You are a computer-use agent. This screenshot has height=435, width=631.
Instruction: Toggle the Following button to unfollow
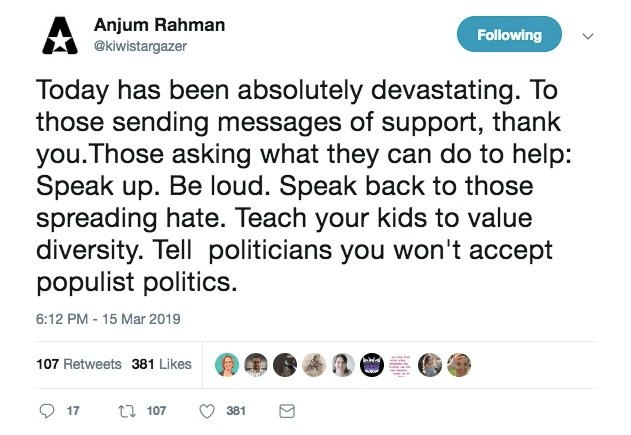tap(509, 35)
